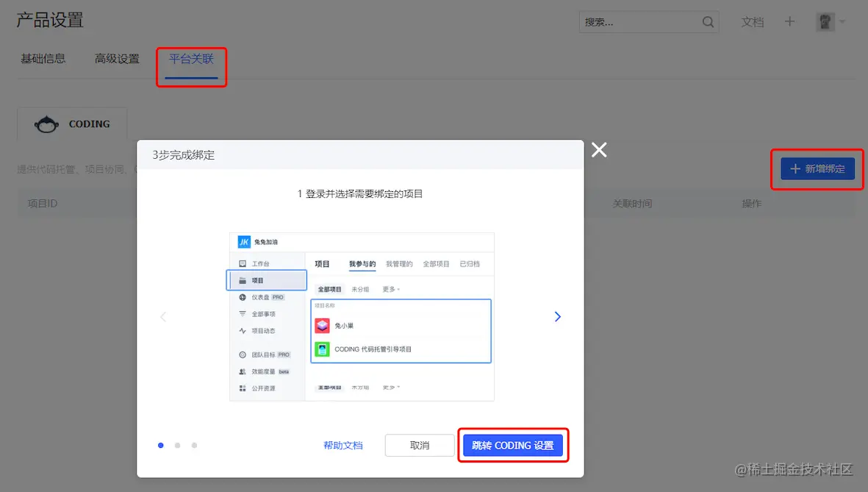Click the 项目ID column header

coord(43,203)
